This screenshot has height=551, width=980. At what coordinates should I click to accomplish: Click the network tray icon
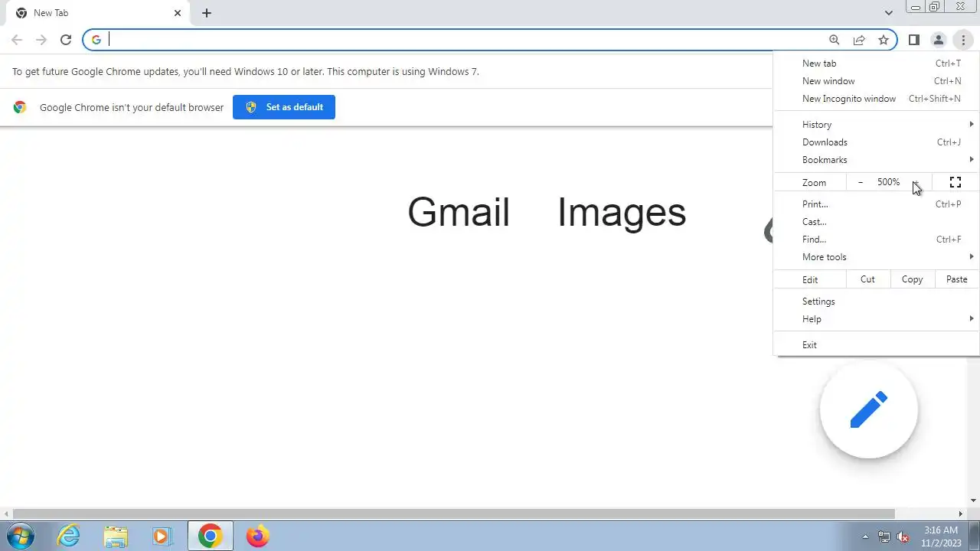pos(884,537)
